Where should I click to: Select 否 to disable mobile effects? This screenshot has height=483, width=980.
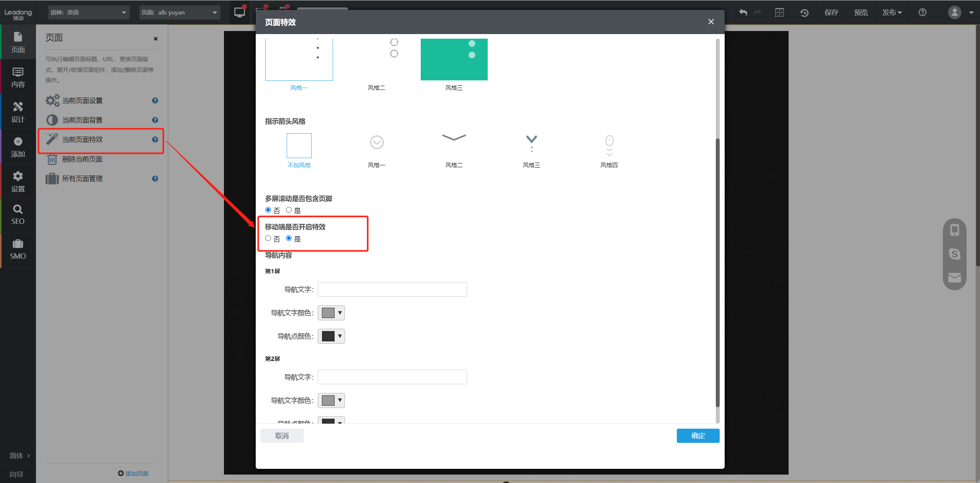coord(268,238)
